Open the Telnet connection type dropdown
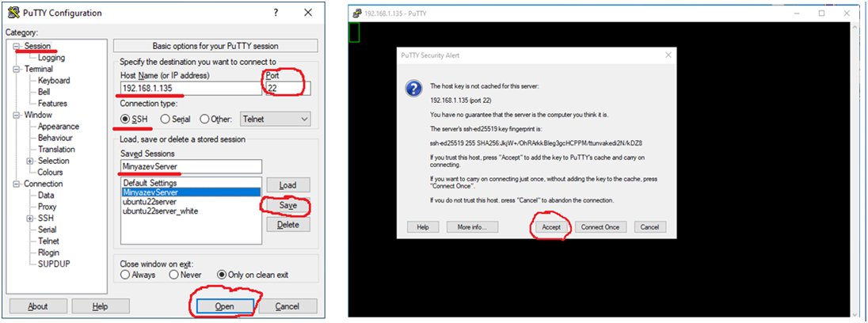The height and width of the screenshot is (323, 868). [x=275, y=119]
